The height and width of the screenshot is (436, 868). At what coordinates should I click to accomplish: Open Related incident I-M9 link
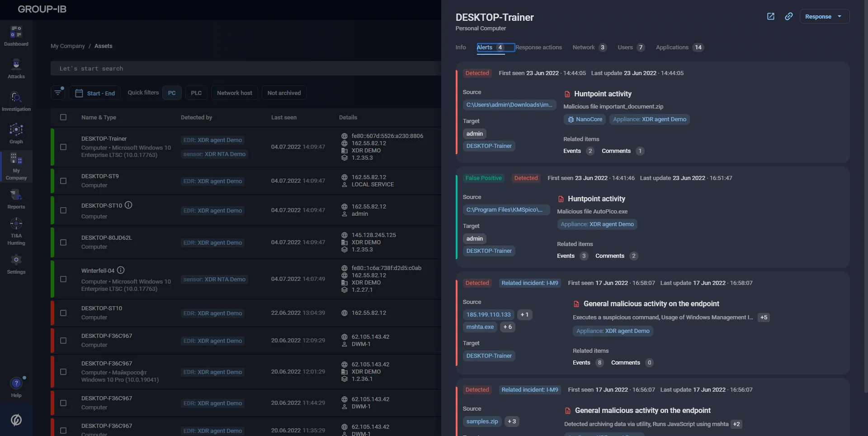pyautogui.click(x=529, y=283)
